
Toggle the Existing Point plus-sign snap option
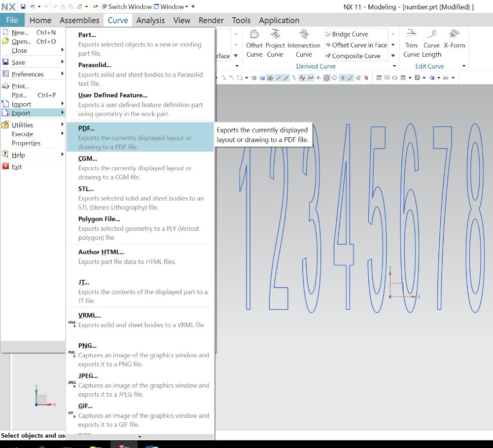343,77
